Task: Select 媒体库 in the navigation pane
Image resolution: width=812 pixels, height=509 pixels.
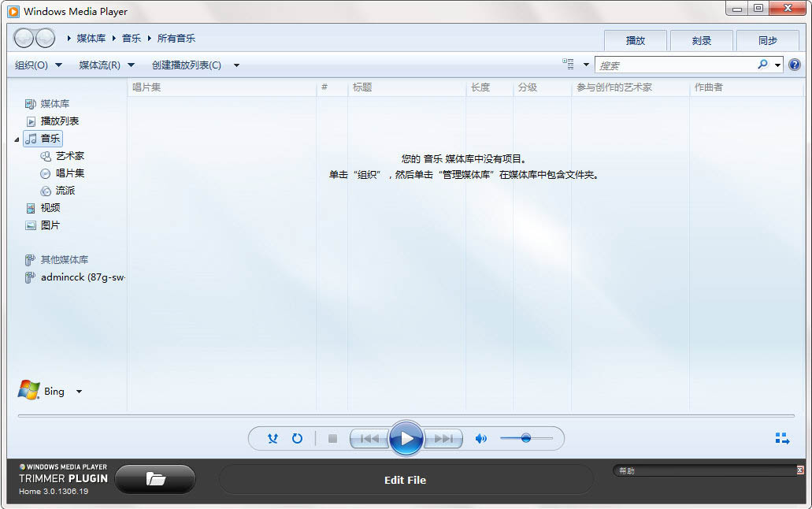Action: [47, 104]
